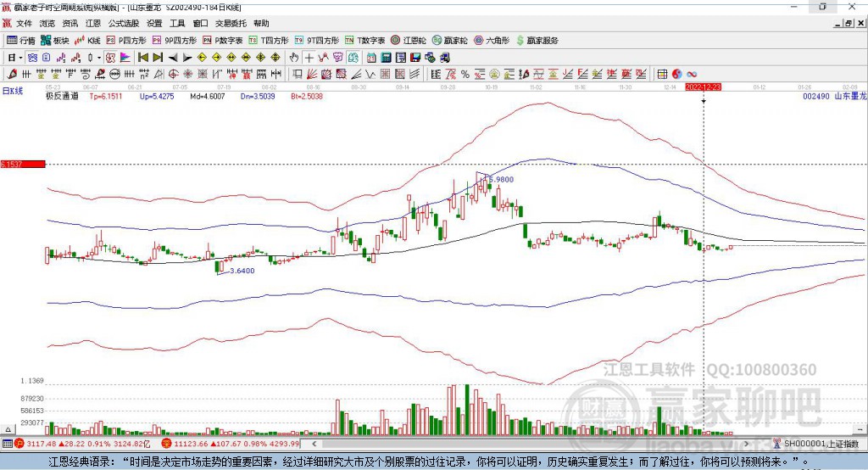868x470 pixels.
Task: Open the 板块 sector view
Action: pos(54,41)
